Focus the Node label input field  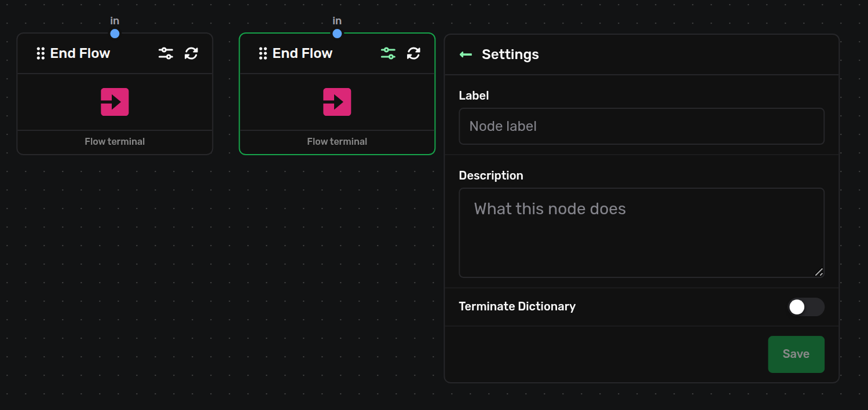[x=642, y=126]
